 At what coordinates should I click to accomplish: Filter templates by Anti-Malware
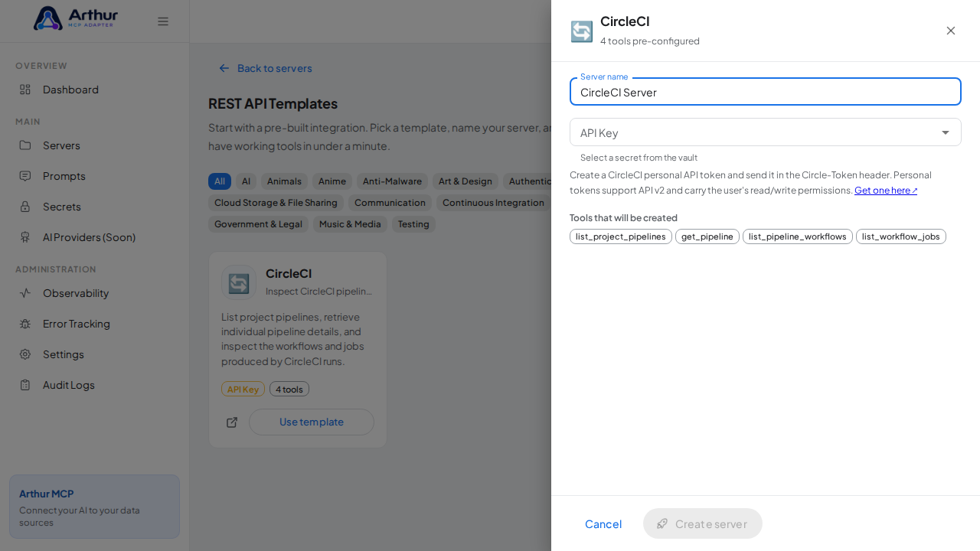392,181
